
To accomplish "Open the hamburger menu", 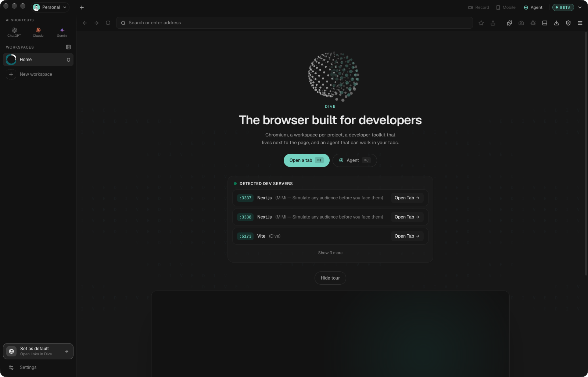I will [x=580, y=23].
